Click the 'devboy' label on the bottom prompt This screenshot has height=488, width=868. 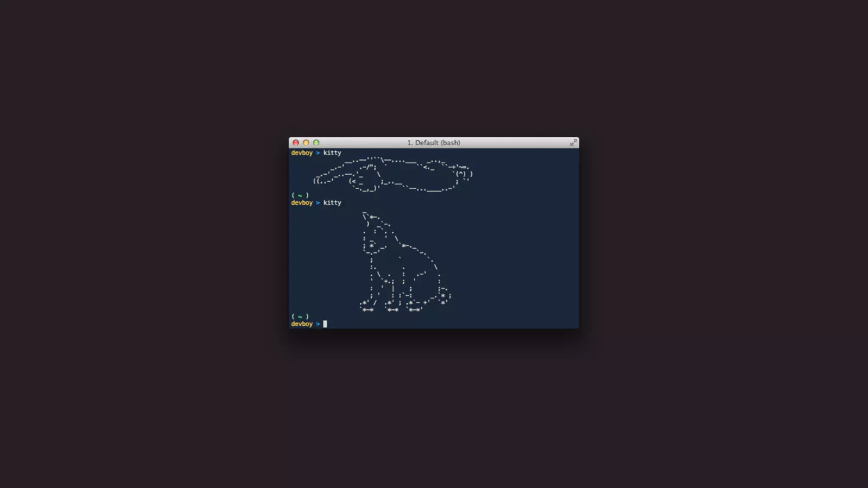pyautogui.click(x=302, y=324)
